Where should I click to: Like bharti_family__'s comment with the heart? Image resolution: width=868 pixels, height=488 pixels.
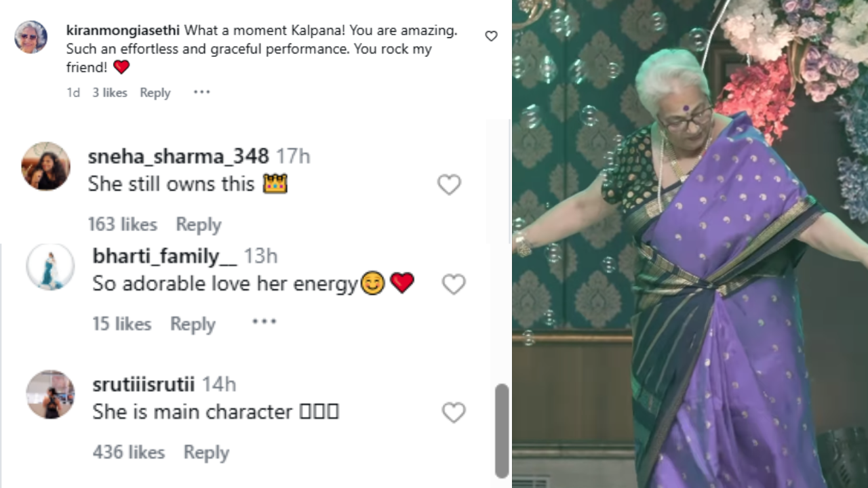click(454, 284)
